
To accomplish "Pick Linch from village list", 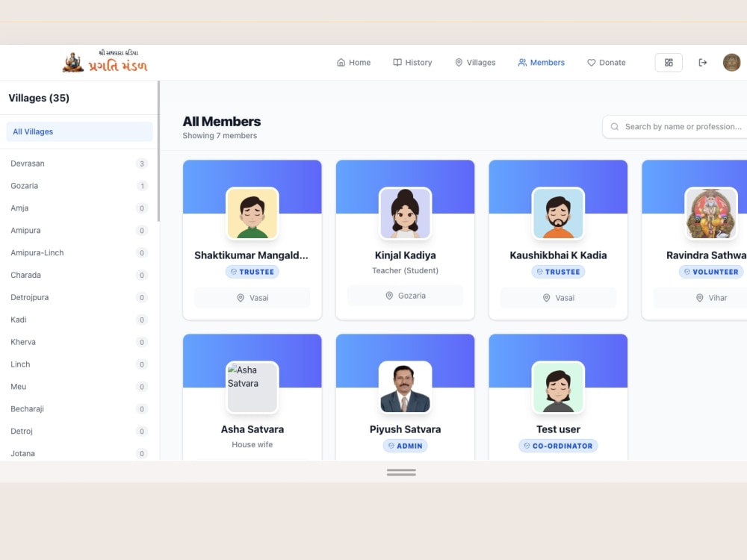I will point(79,364).
